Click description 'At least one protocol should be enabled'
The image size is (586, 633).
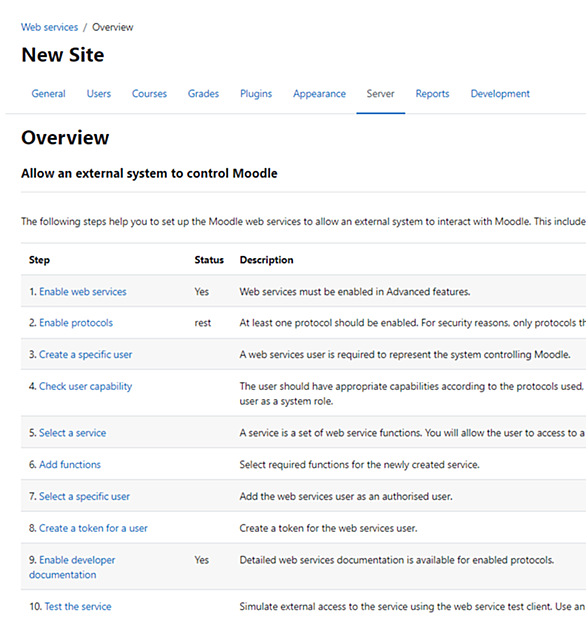click(413, 323)
